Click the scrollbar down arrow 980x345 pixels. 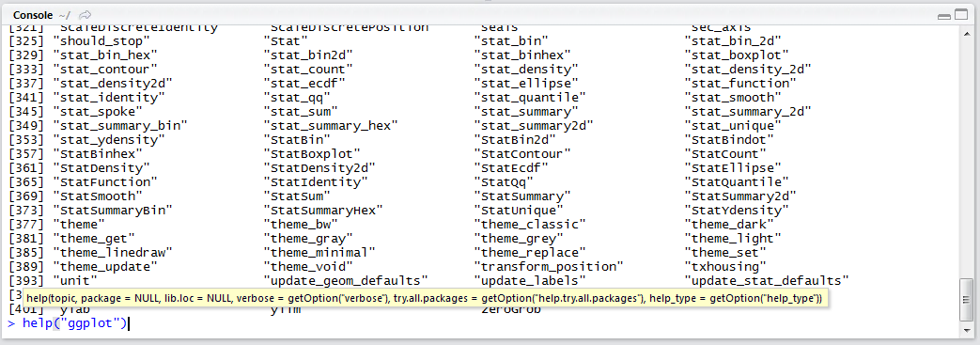coord(966,332)
